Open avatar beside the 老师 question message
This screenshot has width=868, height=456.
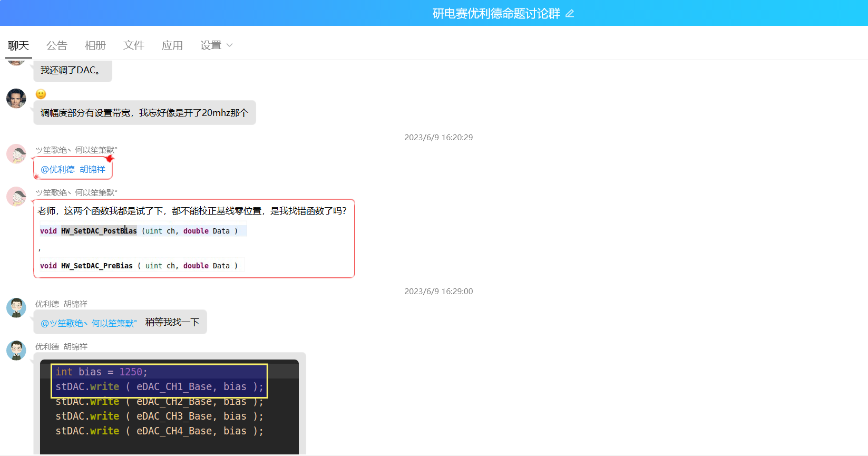tap(16, 197)
